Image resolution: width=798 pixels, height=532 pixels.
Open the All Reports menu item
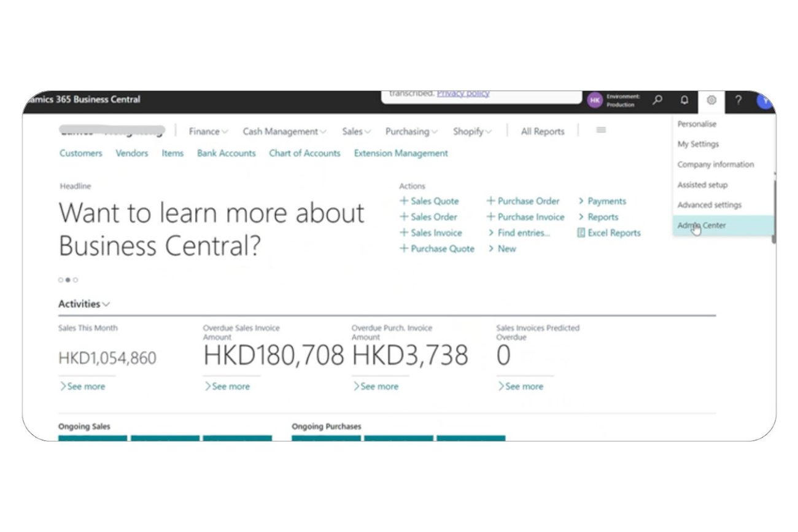tap(543, 131)
